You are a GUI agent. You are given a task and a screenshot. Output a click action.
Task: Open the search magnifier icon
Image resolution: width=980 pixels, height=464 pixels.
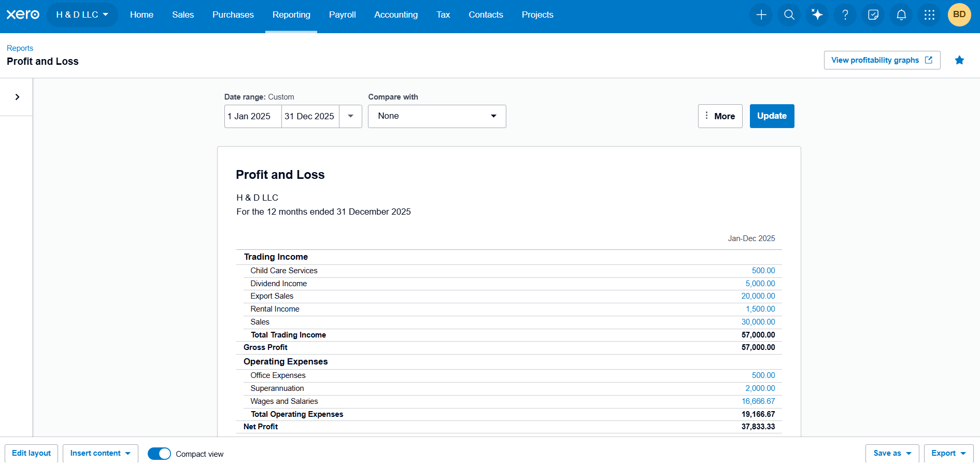(x=789, y=15)
